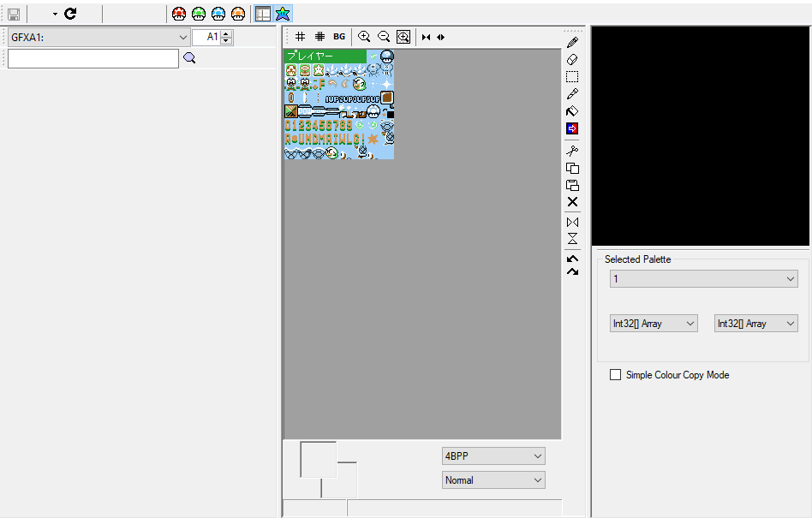Toggle the fine grid overlay

click(320, 37)
